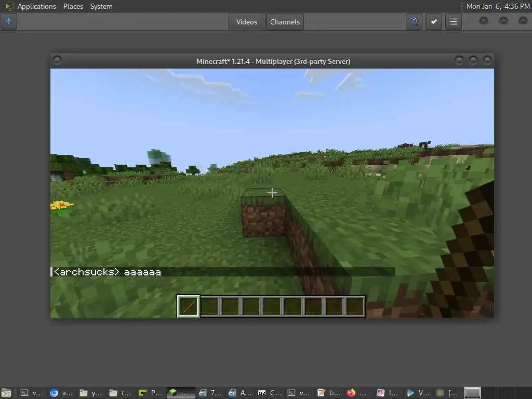Switch to the Videos tab
This screenshot has width=532, height=399.
(247, 22)
